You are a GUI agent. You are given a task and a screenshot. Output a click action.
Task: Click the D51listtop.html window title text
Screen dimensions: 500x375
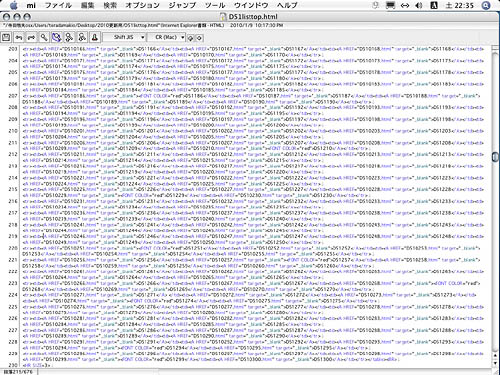pos(253,17)
